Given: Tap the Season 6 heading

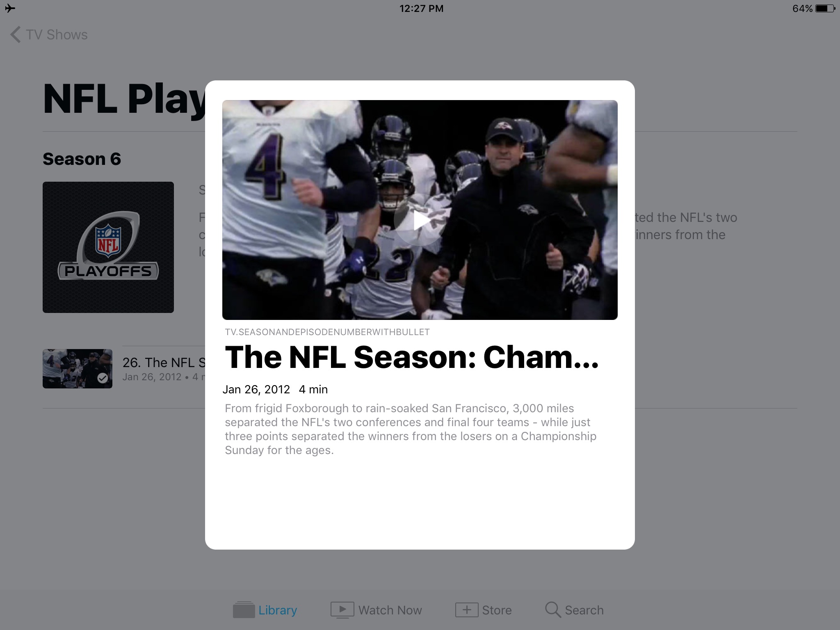Looking at the screenshot, I should pyautogui.click(x=82, y=159).
